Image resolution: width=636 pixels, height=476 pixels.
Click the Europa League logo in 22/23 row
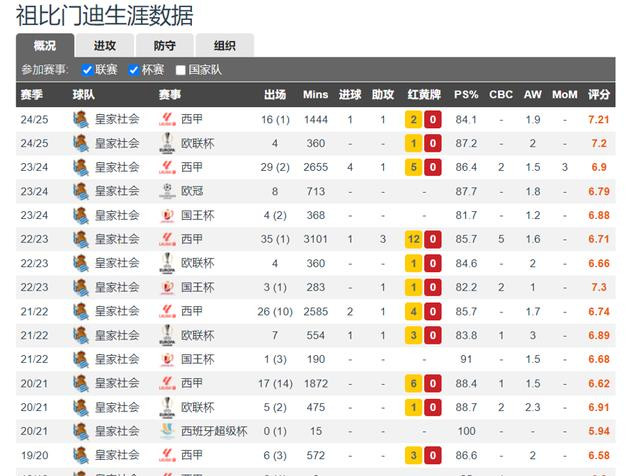167,263
